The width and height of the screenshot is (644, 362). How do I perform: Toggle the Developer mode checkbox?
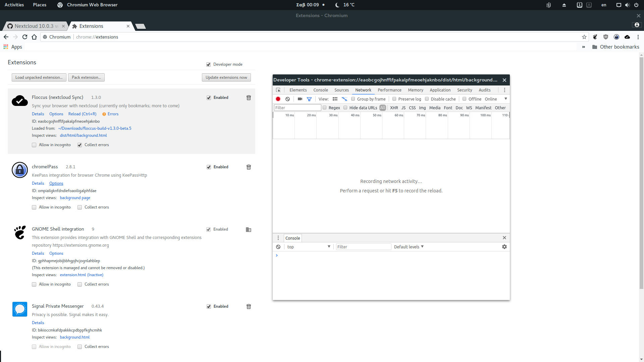[x=208, y=64]
